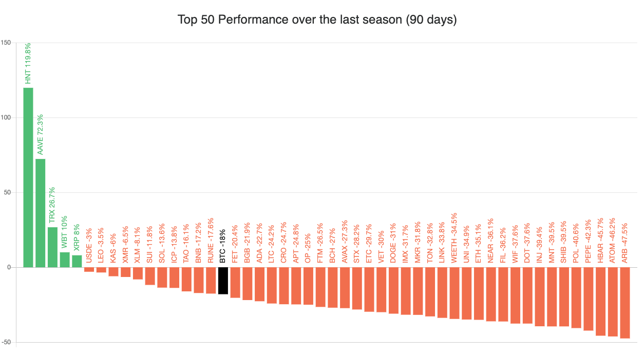Viewport: 644px width, 356px height.
Task: Select the BNB -17.2% label
Action: [x=199, y=243]
